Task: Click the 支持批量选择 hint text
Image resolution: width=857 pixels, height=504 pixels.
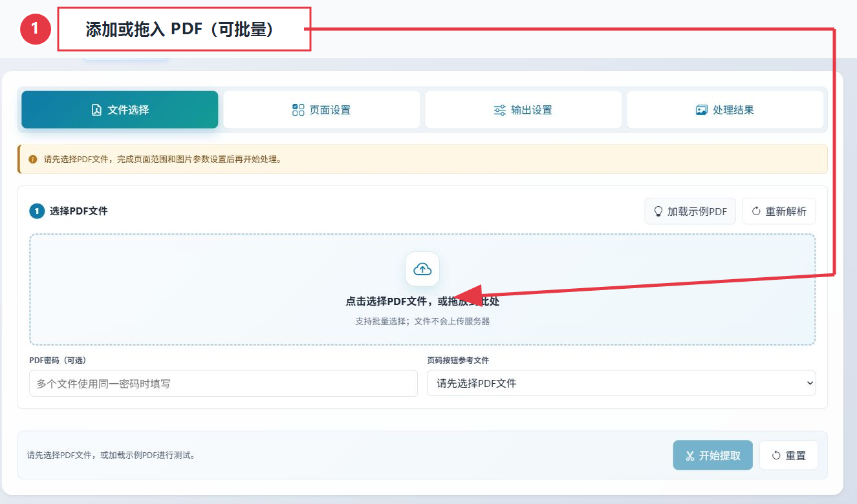Action: (x=422, y=321)
